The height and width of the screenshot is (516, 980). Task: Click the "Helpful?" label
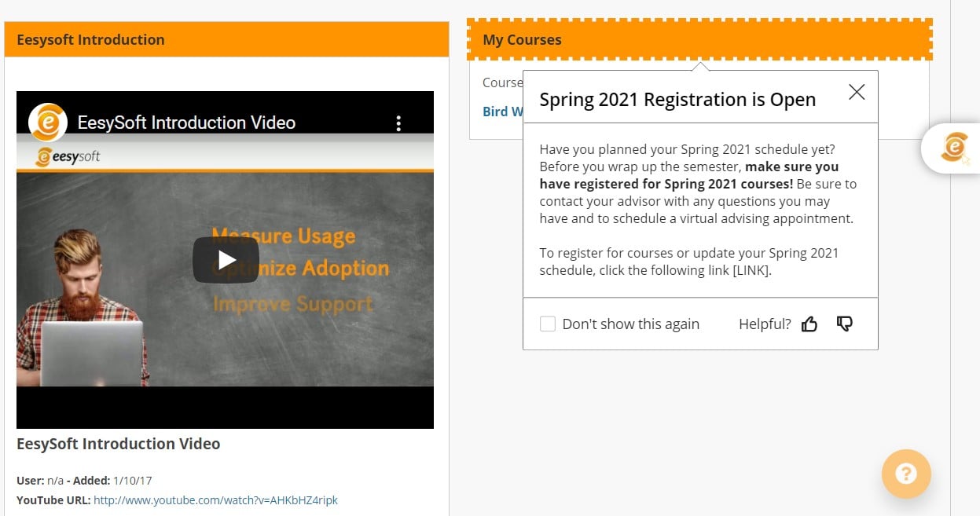point(765,324)
